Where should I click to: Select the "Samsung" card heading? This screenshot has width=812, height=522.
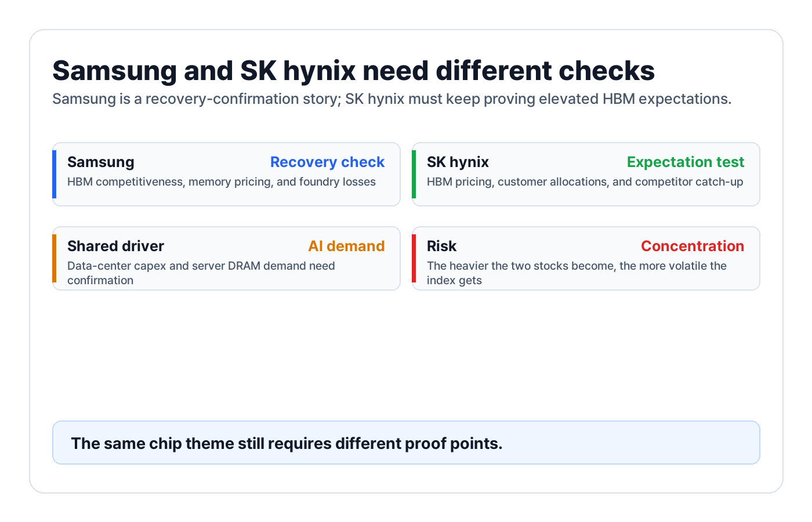pyautogui.click(x=101, y=162)
